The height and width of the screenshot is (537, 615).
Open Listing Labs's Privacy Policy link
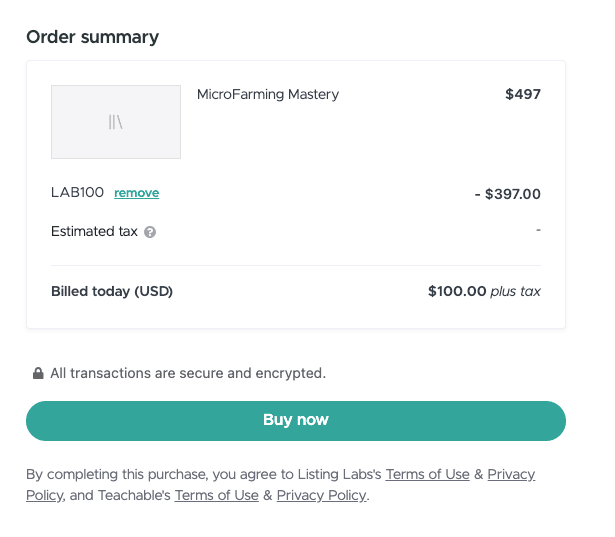click(510, 475)
